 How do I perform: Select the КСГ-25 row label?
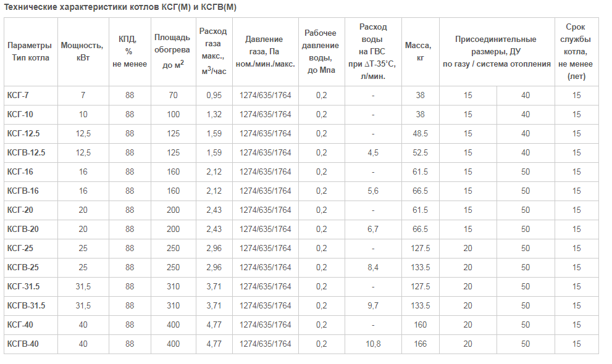tap(20, 248)
